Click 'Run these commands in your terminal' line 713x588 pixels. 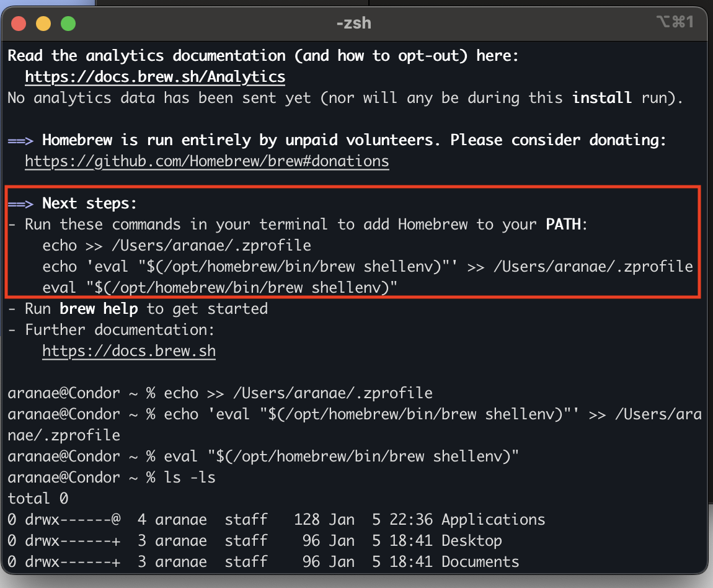click(298, 224)
